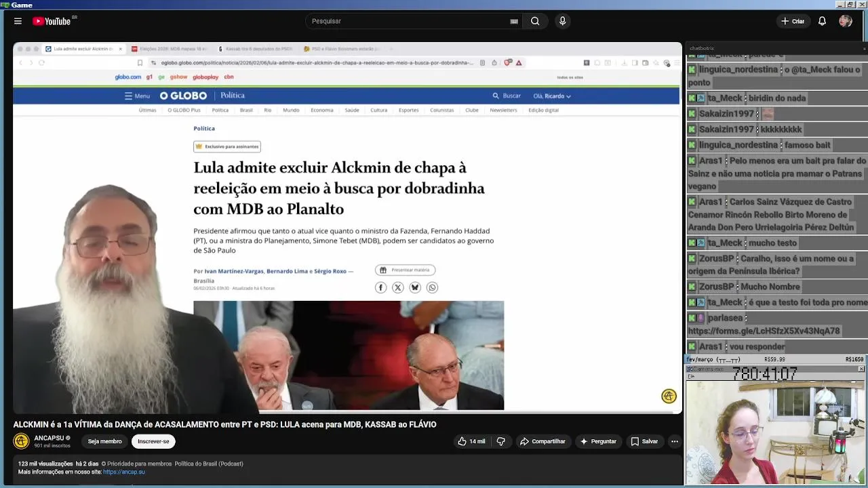Viewport: 868px width, 488px height.
Task: Share article on Facebook icon
Action: [381, 287]
